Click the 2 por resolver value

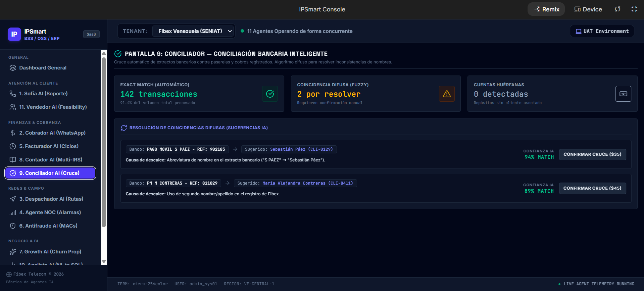(329, 94)
